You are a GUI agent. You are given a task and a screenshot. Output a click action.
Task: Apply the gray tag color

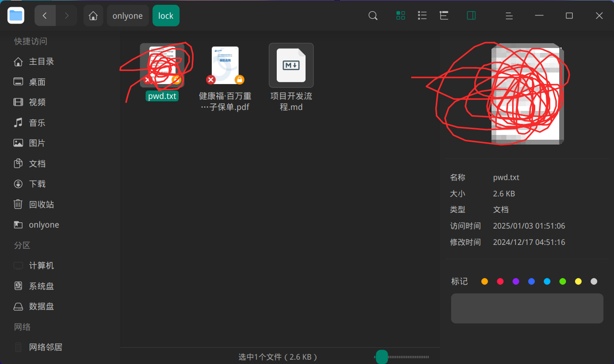(x=594, y=281)
